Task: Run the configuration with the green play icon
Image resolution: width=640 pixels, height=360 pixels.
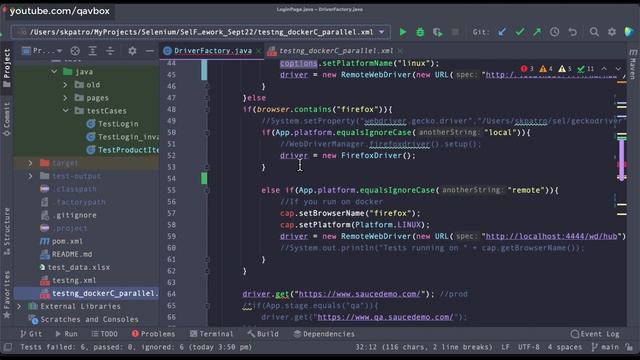Action: 403,32
